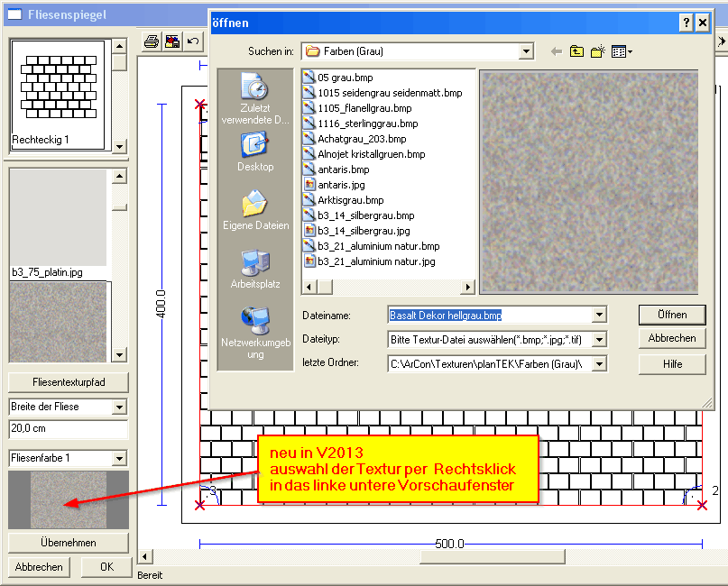Open Arbeitsplatz location
The image size is (728, 586).
pos(255,269)
